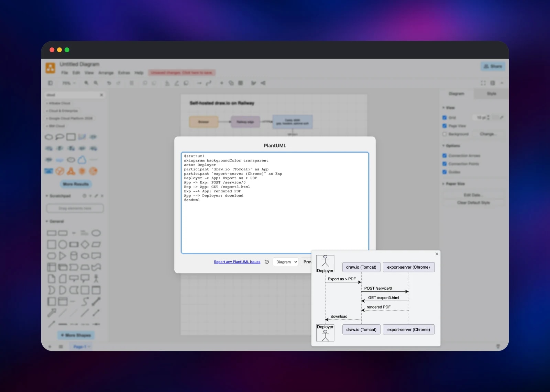Open the Report any PlantUML issues link
This screenshot has height=392, width=550.
(x=237, y=262)
